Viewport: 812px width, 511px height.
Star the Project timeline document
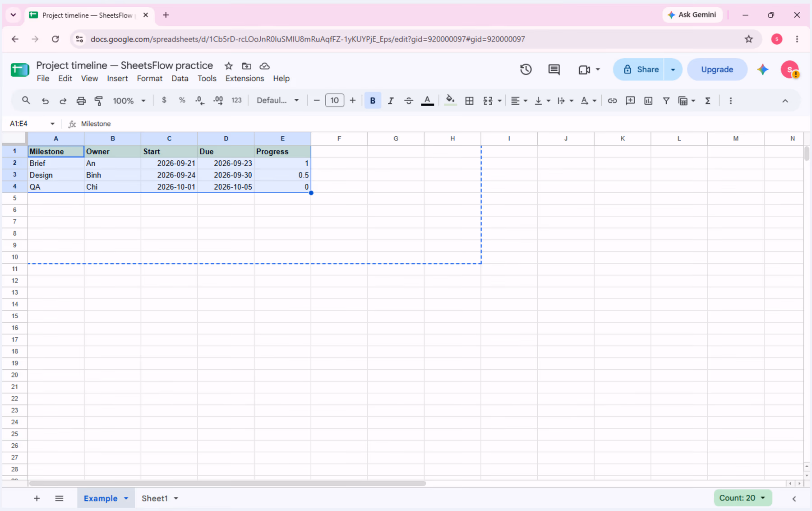coord(229,66)
